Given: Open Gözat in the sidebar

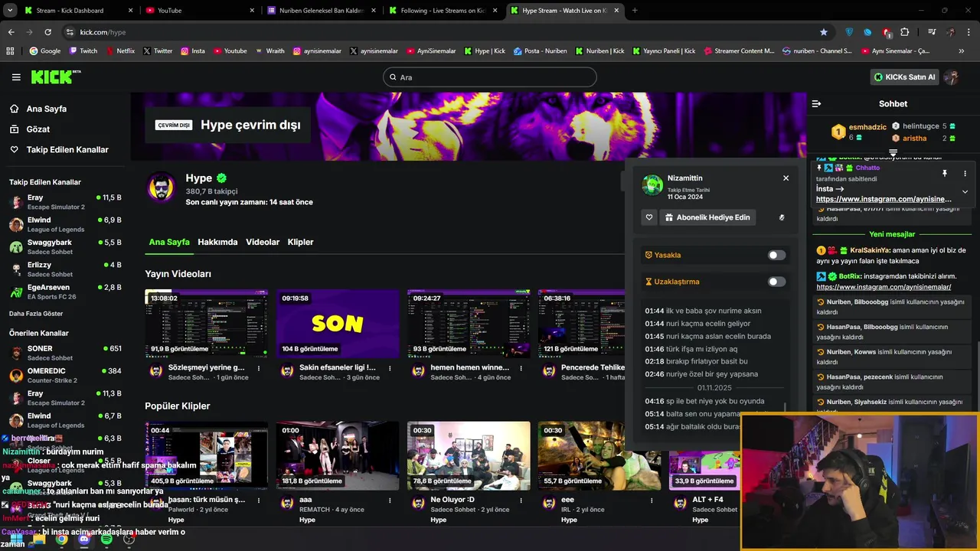Looking at the screenshot, I should click(38, 129).
